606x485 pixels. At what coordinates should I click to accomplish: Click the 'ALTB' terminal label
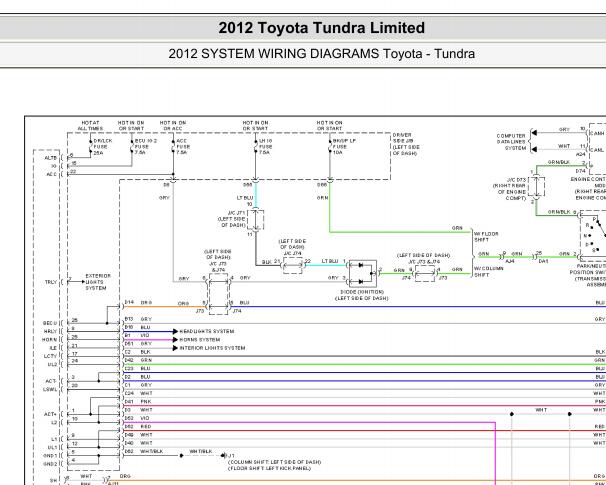coord(51,158)
